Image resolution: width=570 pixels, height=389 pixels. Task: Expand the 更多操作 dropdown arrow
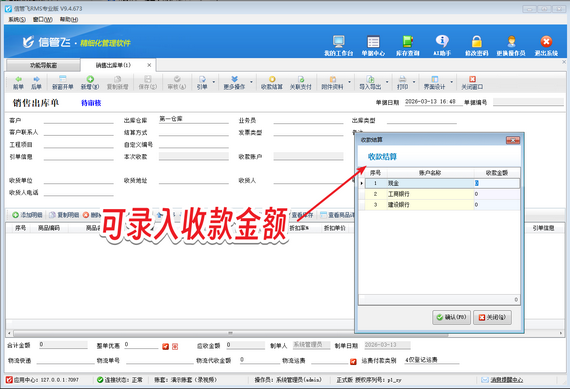[251, 82]
